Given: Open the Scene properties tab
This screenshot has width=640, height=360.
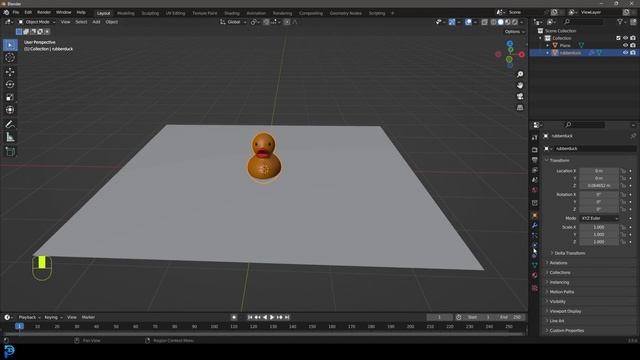Looking at the screenshot, I should click(x=535, y=180).
